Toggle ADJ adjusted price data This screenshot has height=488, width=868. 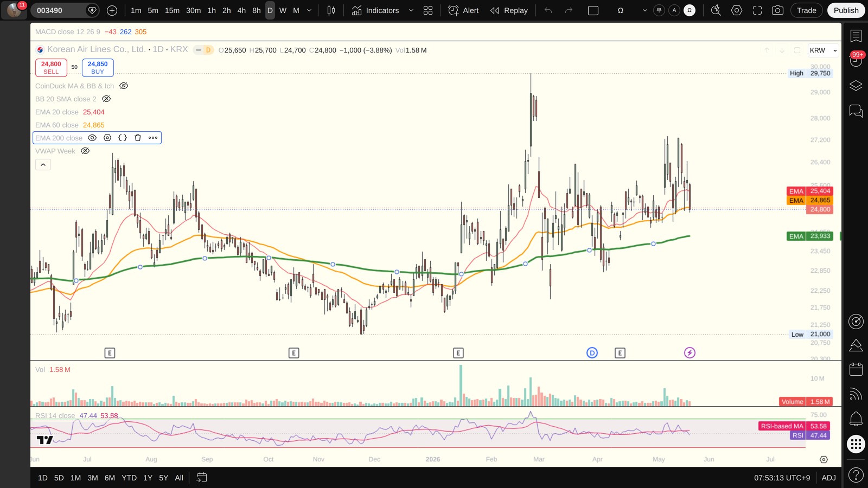(x=828, y=478)
